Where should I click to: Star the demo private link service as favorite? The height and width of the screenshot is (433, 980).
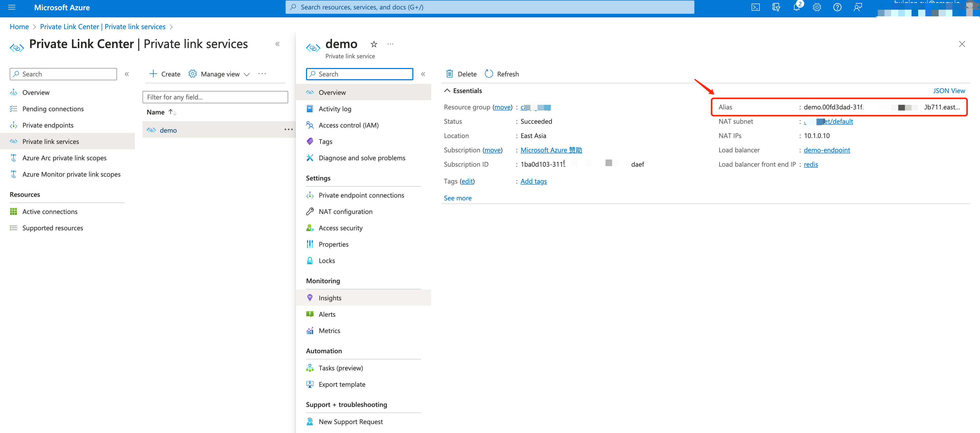point(374,44)
